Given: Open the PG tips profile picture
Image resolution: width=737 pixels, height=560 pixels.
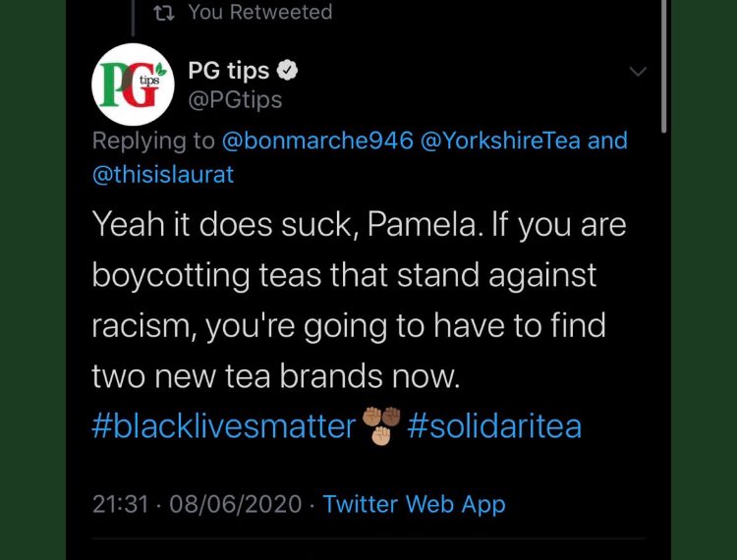Looking at the screenshot, I should point(133,84).
